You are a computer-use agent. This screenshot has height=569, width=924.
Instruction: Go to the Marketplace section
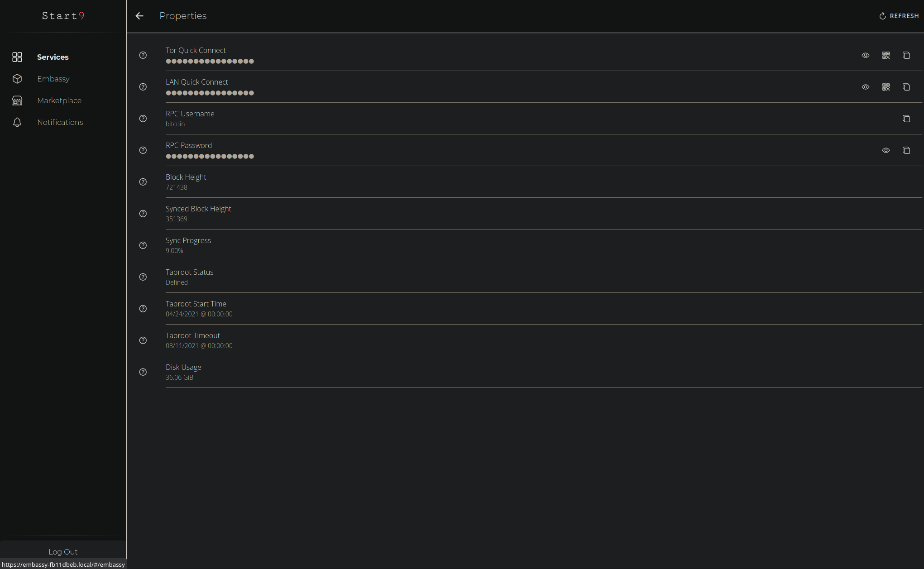[59, 100]
